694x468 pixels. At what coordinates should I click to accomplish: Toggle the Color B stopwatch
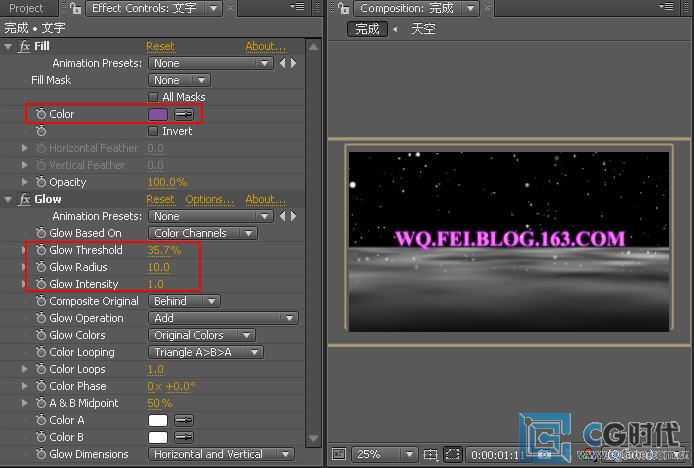coord(41,437)
